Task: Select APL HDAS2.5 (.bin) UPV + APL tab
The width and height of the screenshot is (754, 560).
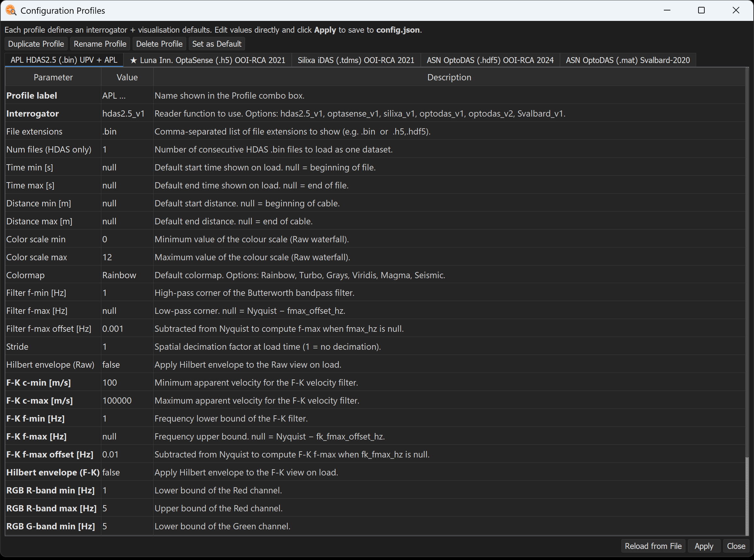Action: click(x=64, y=60)
